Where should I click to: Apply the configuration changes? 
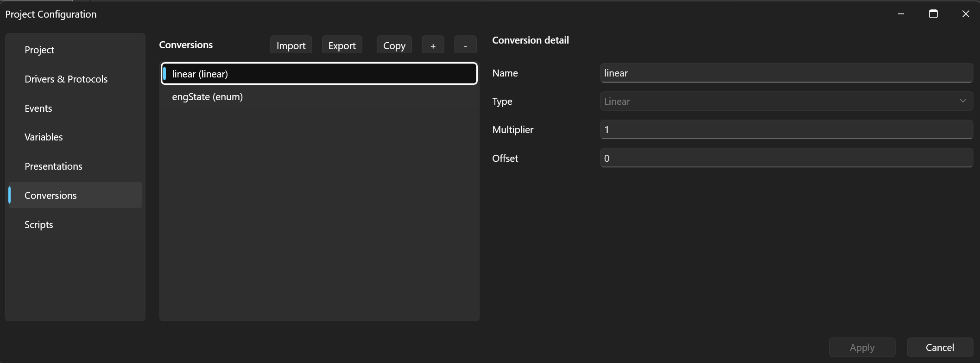(x=862, y=347)
